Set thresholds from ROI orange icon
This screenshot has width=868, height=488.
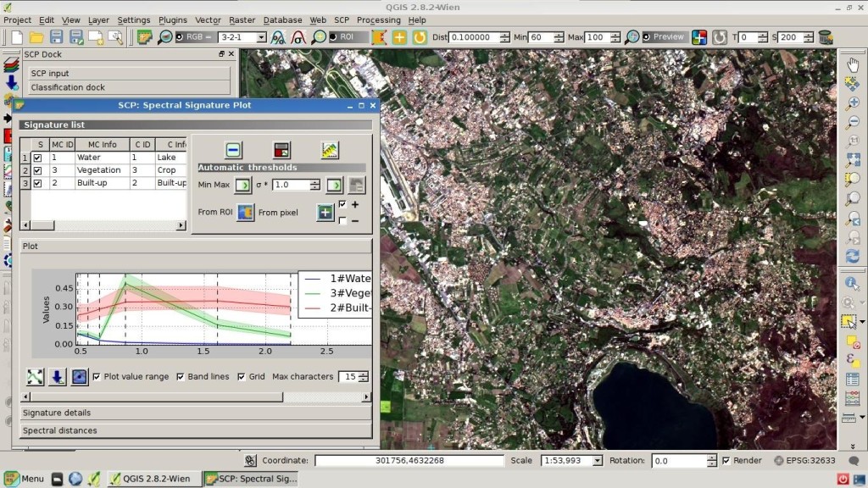245,212
